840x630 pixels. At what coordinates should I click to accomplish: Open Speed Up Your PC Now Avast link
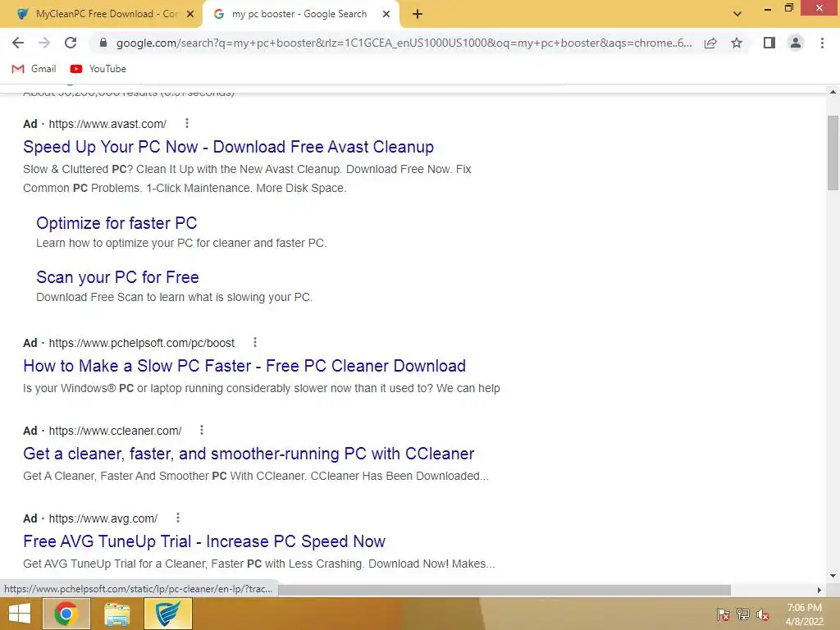(228, 147)
